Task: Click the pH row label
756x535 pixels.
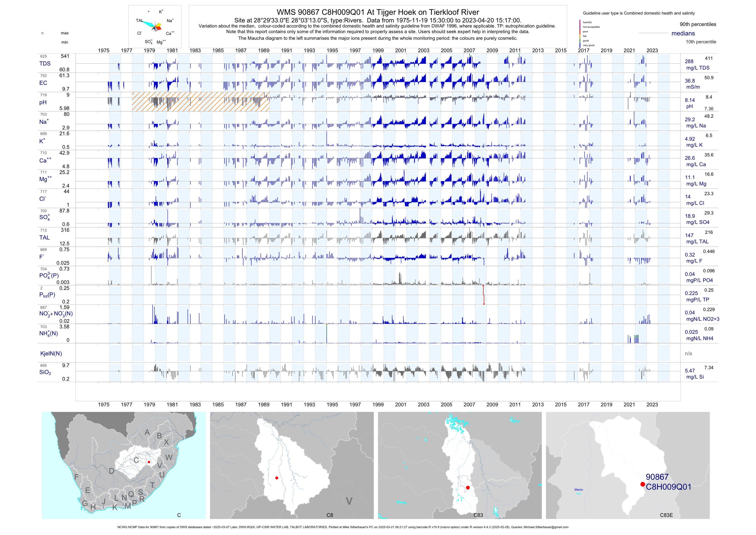Action: tap(43, 102)
